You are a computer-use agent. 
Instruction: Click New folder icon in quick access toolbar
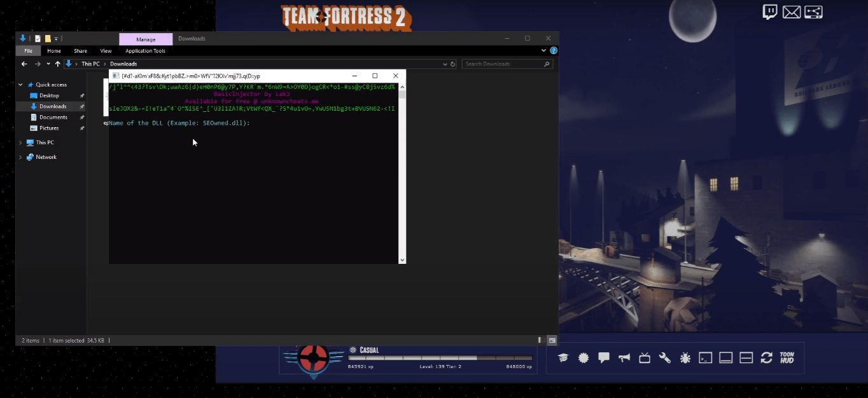48,39
